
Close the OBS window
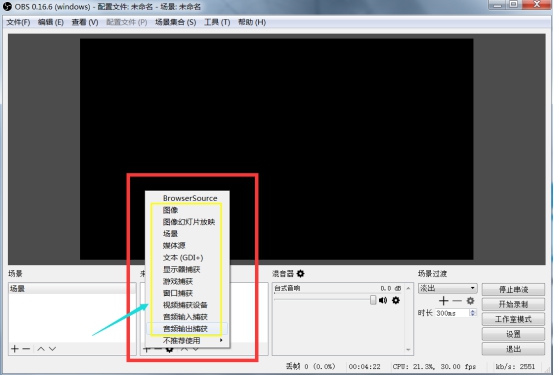[537, 5]
